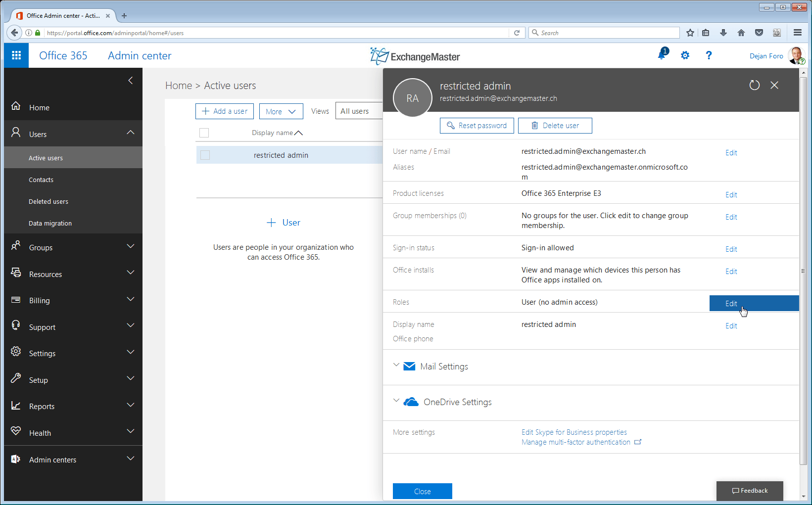812x505 pixels.
Task: Tick the select-all users checkbox
Action: pyautogui.click(x=204, y=133)
